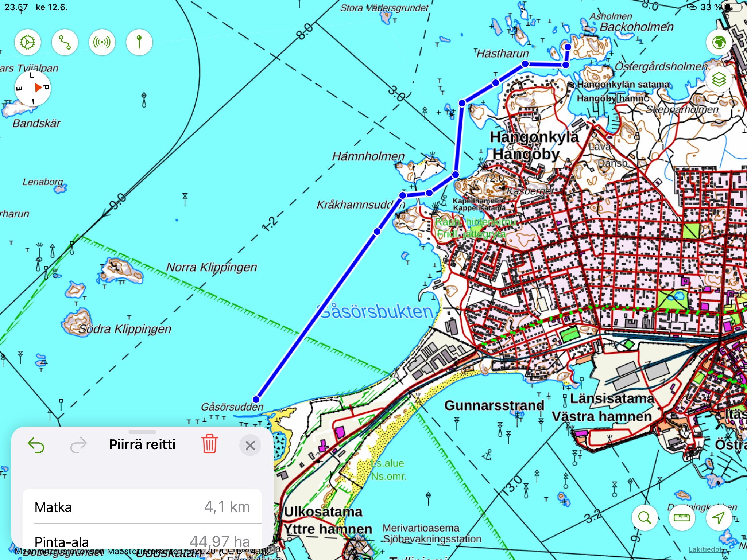The height and width of the screenshot is (560, 747).
Task: Center map with location arrow button
Action: point(719,517)
